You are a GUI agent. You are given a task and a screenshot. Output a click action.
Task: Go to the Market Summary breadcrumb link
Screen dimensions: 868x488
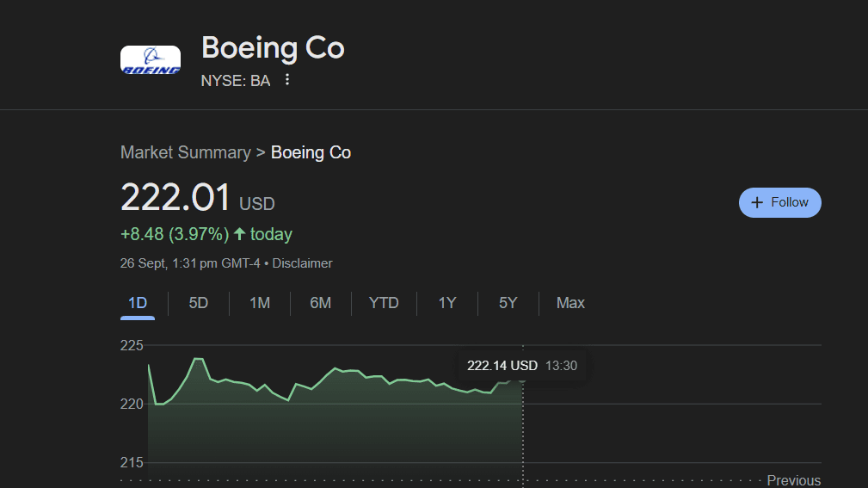click(185, 152)
